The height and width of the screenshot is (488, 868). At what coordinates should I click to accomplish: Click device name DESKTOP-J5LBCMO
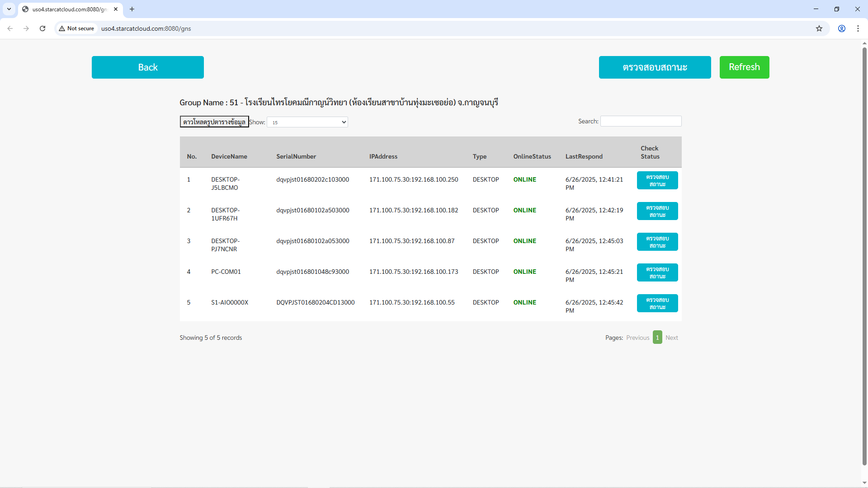tap(225, 183)
